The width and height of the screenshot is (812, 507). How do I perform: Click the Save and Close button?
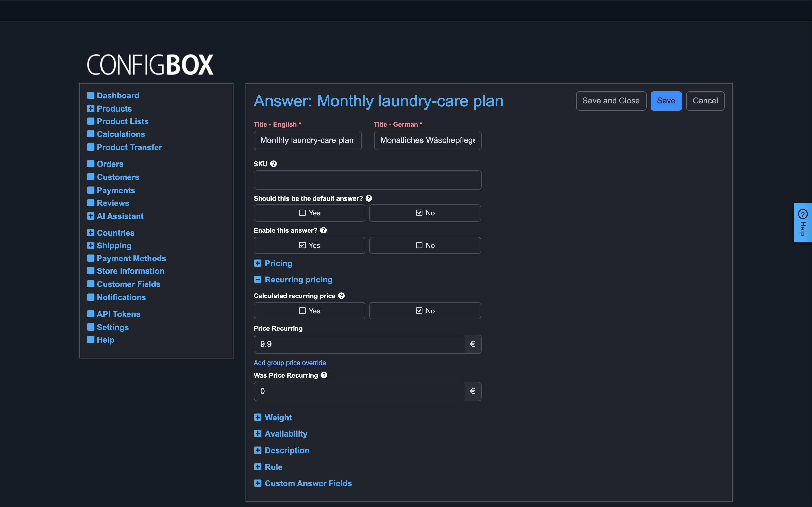[611, 101]
